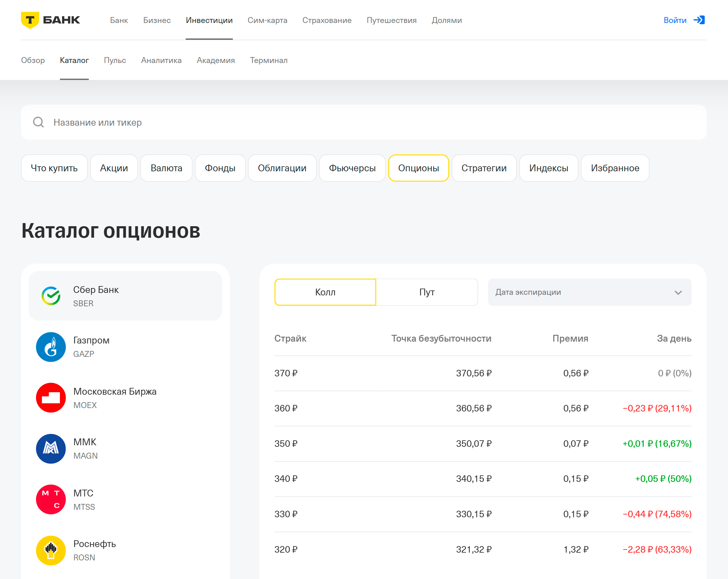Viewport: 728px width, 579px height.
Task: Click the Московская Биржа name
Action: 115,391
